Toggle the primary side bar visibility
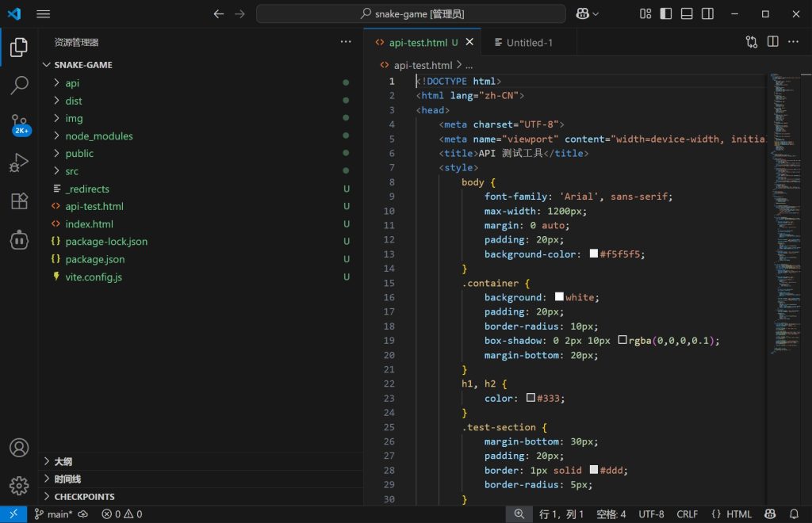Screen dimensions: 812x523 point(666,13)
